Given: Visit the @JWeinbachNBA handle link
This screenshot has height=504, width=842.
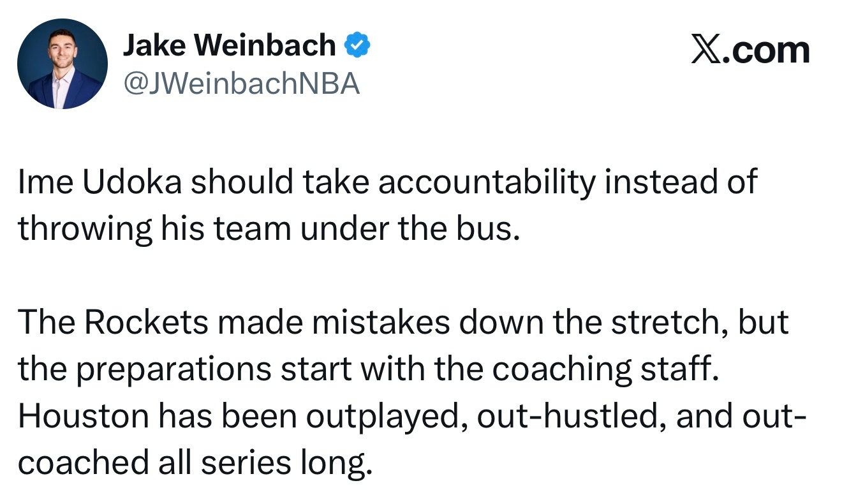Looking at the screenshot, I should (x=240, y=83).
